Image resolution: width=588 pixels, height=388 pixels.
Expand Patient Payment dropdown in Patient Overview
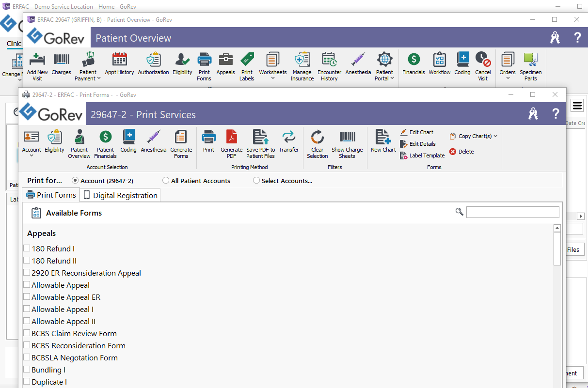(x=99, y=78)
